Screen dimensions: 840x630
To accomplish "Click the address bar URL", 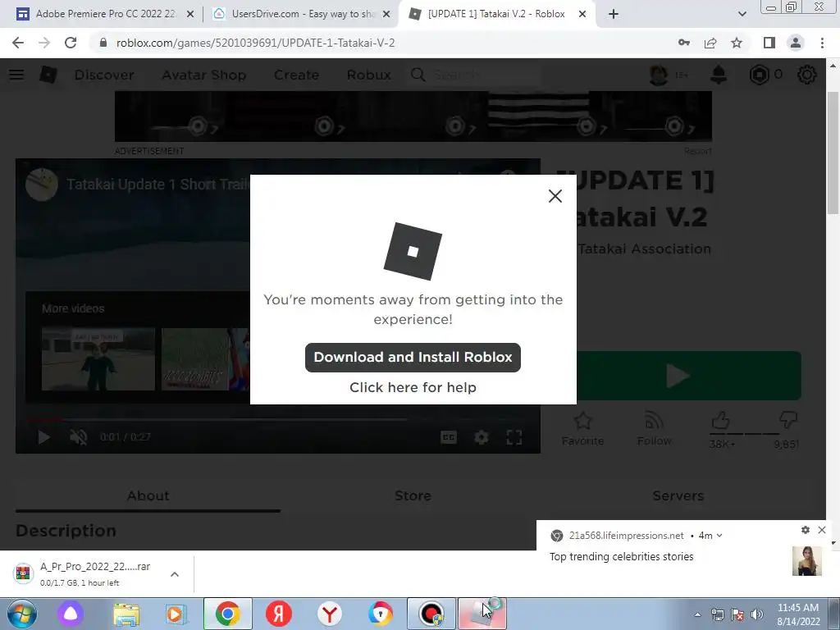I will click(256, 43).
